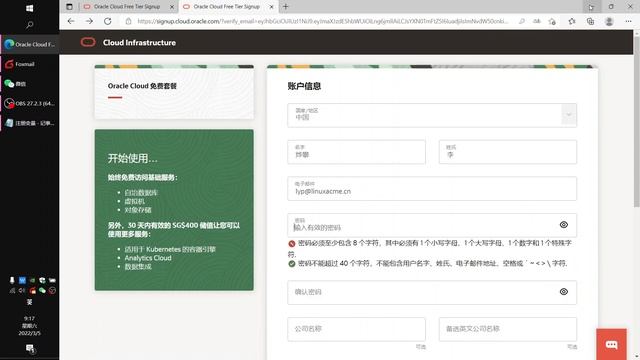Go forward in browser history
Image resolution: width=640 pixels, height=360 pixels.
[89, 21]
